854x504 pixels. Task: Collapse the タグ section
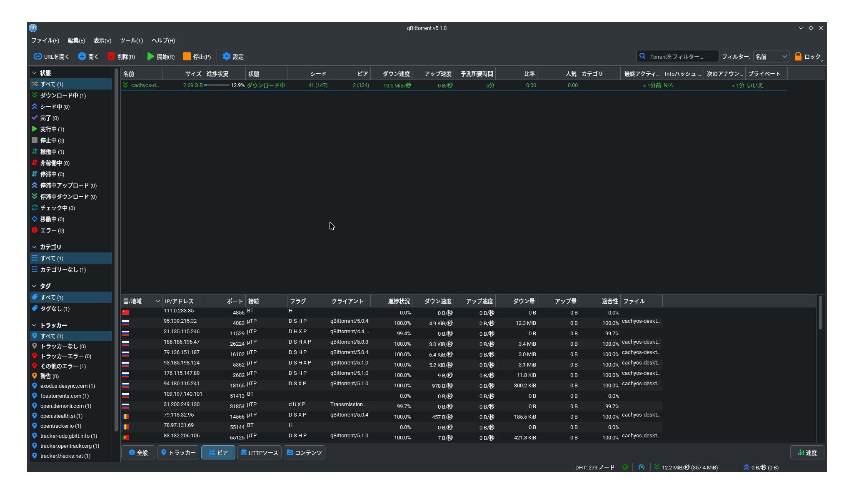(x=34, y=286)
